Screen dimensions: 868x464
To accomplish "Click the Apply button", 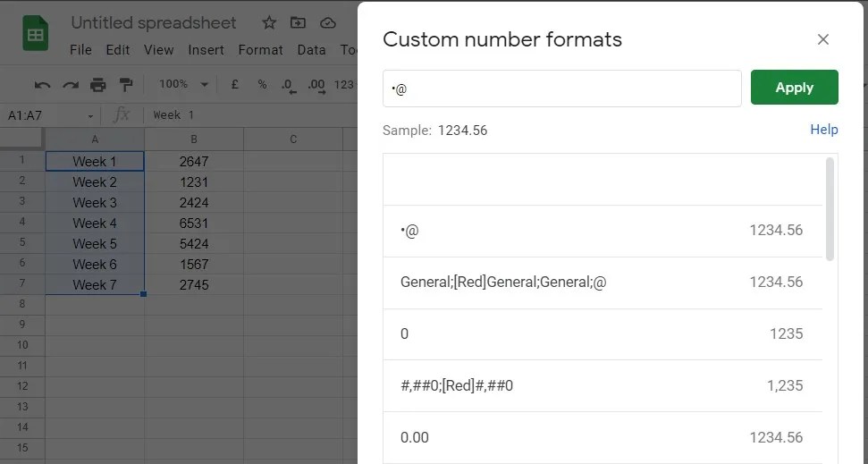I will click(795, 88).
